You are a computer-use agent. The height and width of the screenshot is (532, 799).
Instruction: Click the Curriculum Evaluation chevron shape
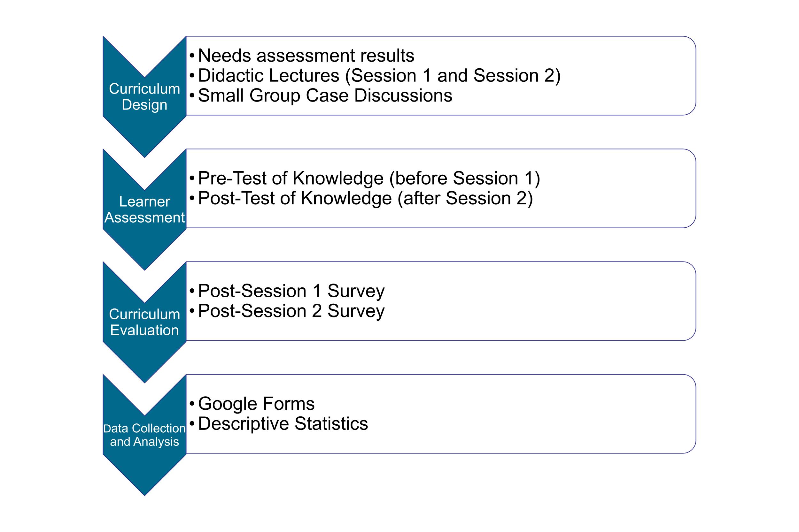point(144,322)
